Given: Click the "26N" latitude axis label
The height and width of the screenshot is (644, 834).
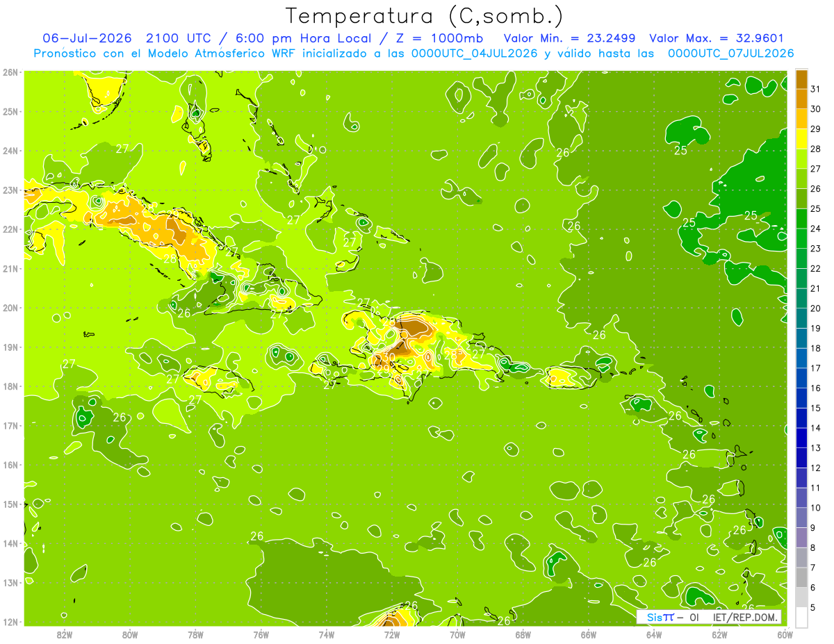Looking at the screenshot, I should [10, 72].
